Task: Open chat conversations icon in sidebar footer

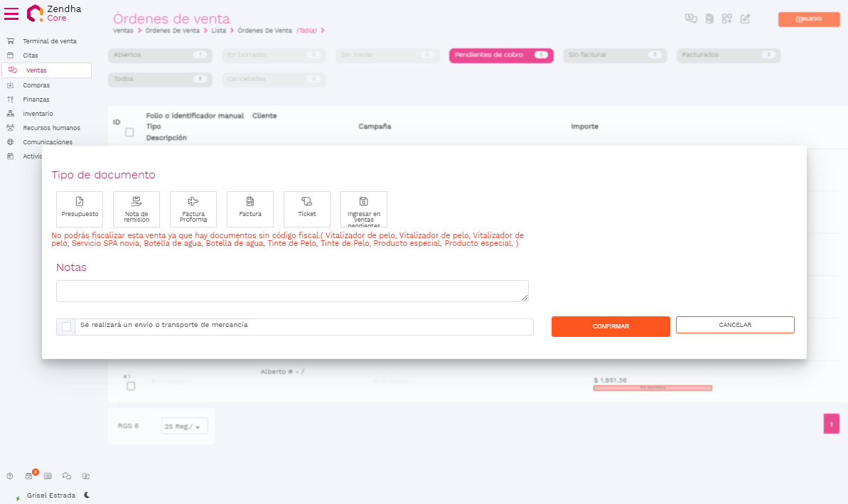Action: [67, 476]
